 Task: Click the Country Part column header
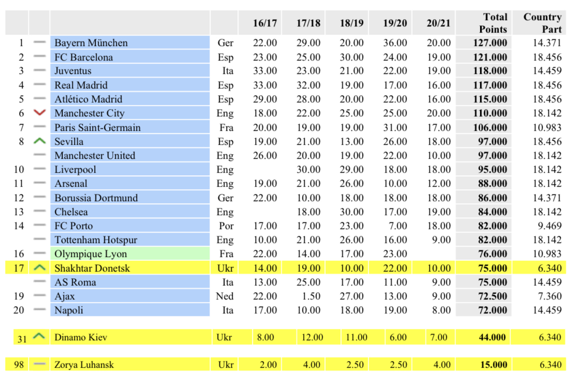542,23
